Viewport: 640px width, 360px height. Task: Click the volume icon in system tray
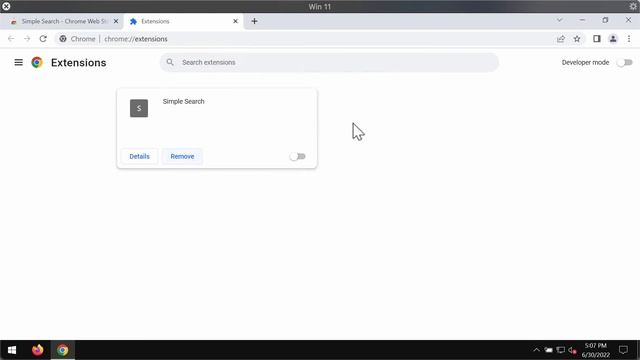point(572,350)
